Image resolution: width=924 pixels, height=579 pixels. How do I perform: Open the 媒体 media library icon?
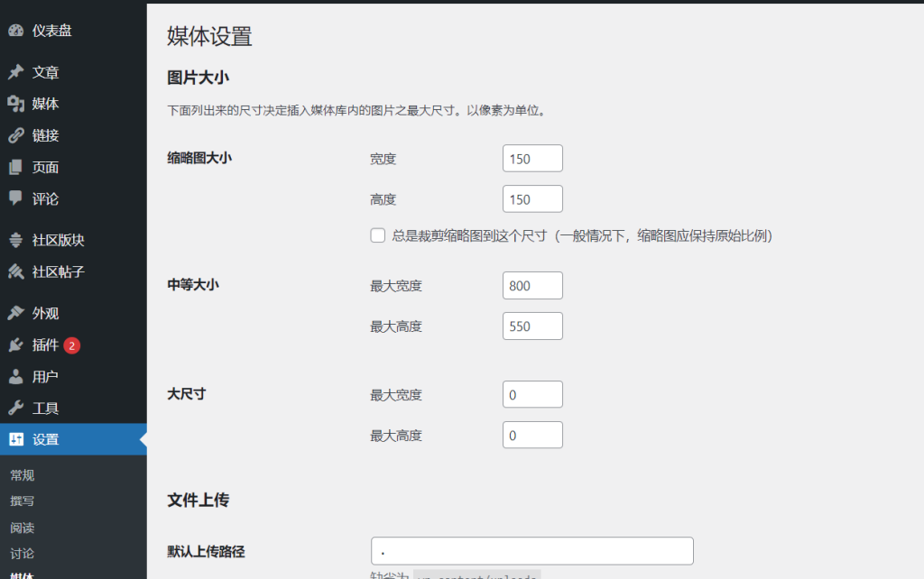tap(15, 104)
